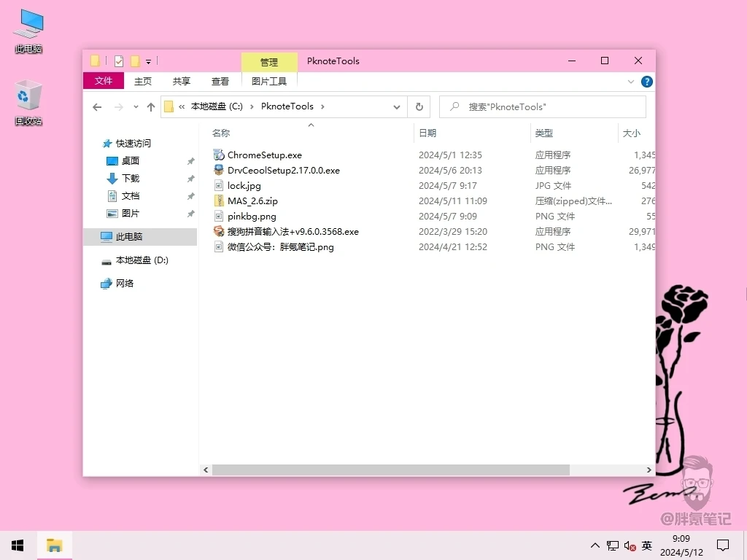
Task: Select 网络 in navigation pane
Action: (x=124, y=284)
